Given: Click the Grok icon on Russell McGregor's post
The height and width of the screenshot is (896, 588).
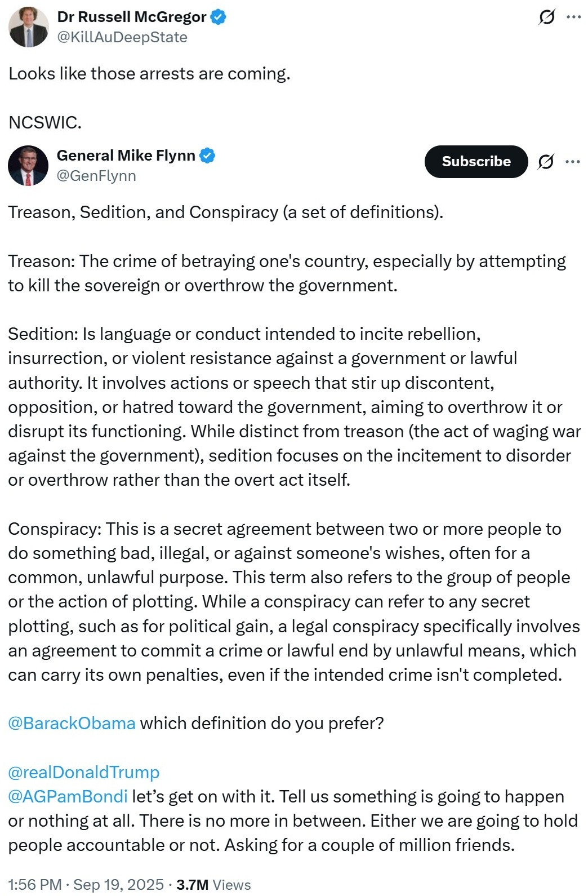Looking at the screenshot, I should 546,17.
